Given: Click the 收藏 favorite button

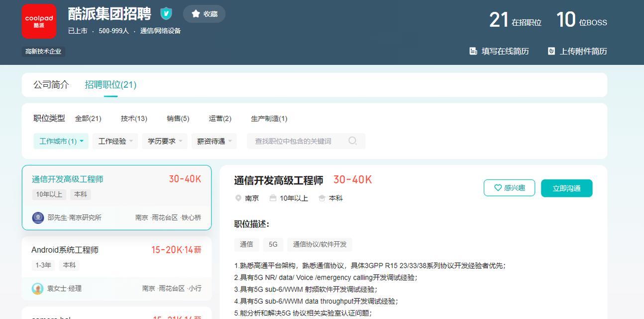Looking at the screenshot, I should pyautogui.click(x=205, y=14).
